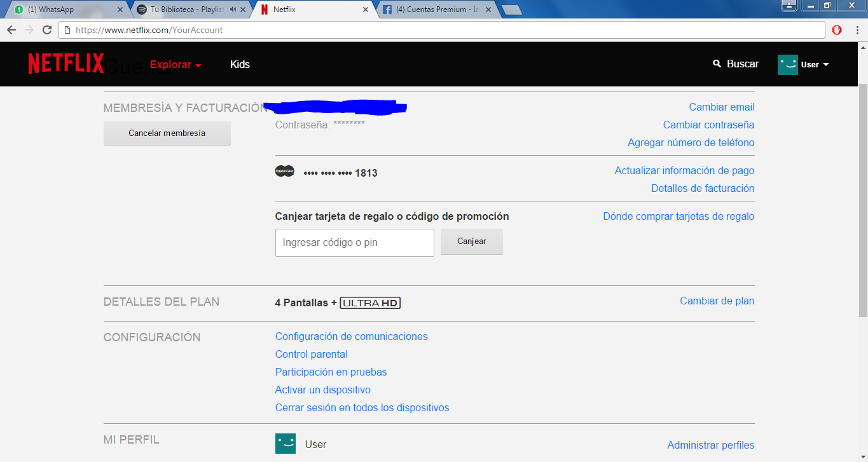
Task: Click the 'User' name in Mi Perfil row
Action: [x=316, y=445]
